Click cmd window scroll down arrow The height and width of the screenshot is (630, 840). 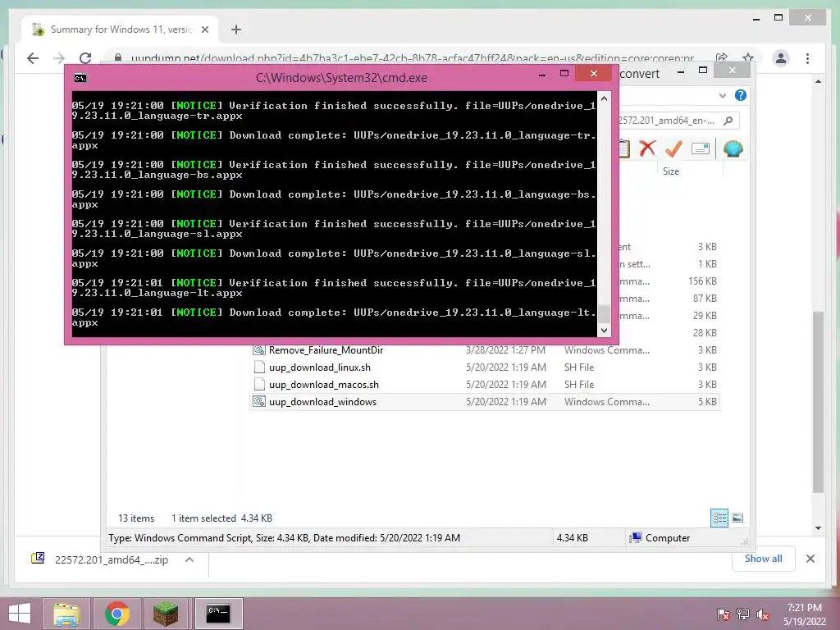(x=604, y=331)
